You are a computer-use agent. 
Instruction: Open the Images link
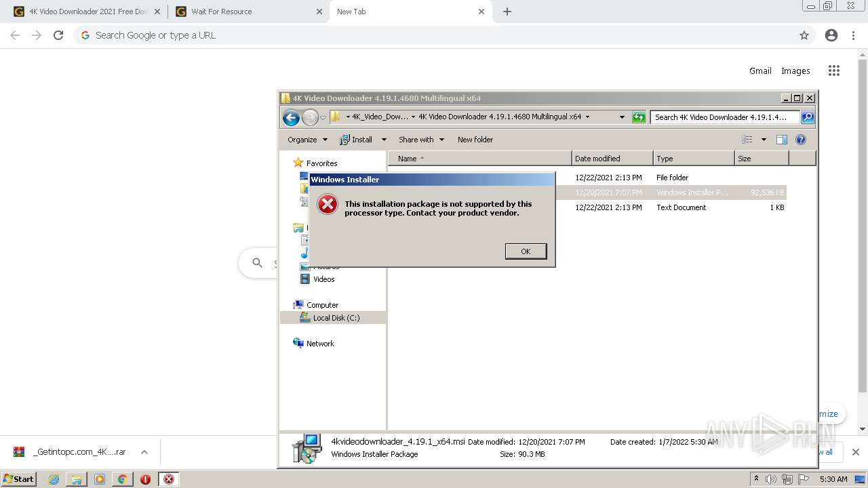coord(795,70)
